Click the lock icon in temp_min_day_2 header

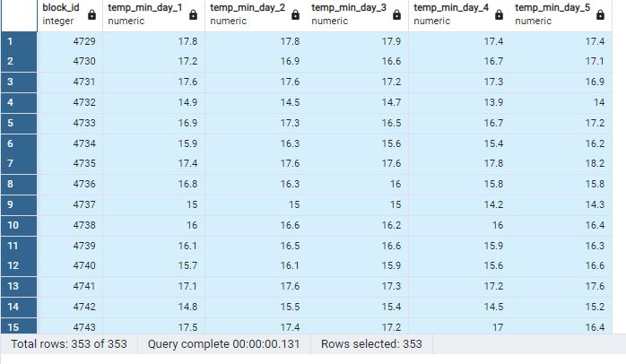pyautogui.click(x=295, y=15)
